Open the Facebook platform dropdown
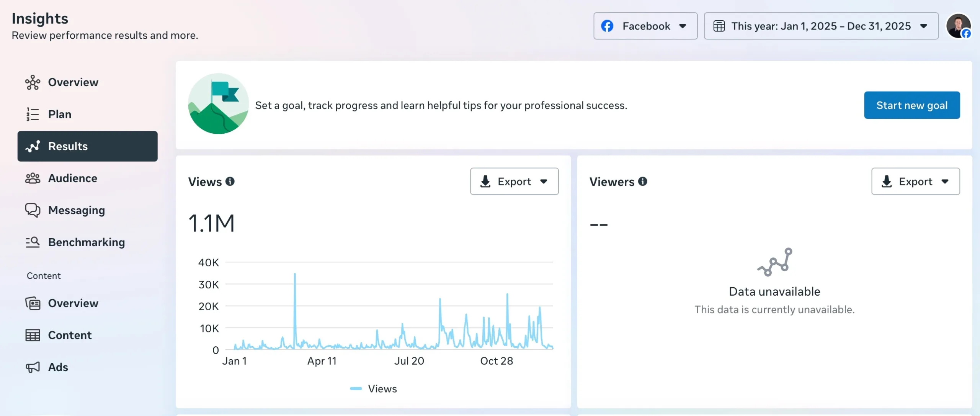Viewport: 980px width, 416px height. (x=645, y=26)
